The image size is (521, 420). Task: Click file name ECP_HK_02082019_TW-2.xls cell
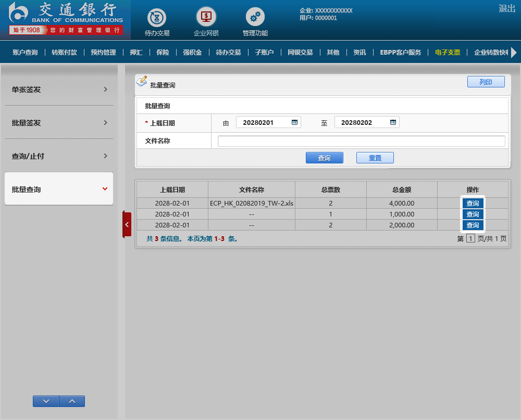(252, 203)
